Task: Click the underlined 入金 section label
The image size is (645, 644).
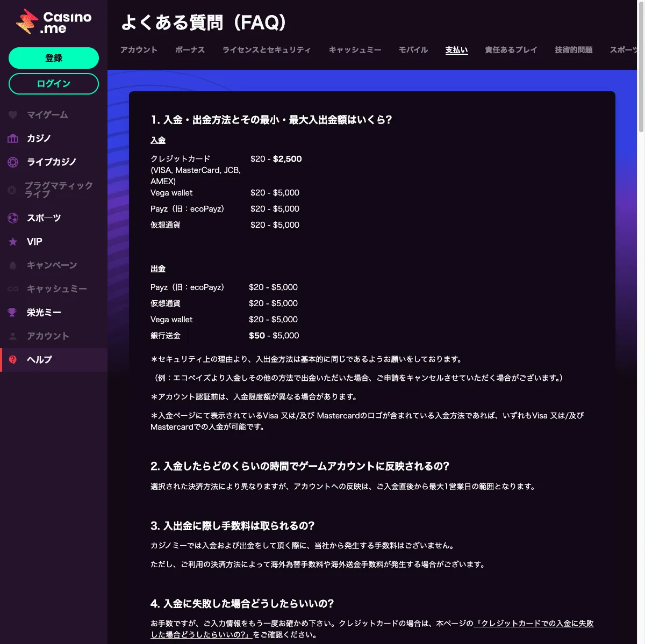Action: click(158, 140)
